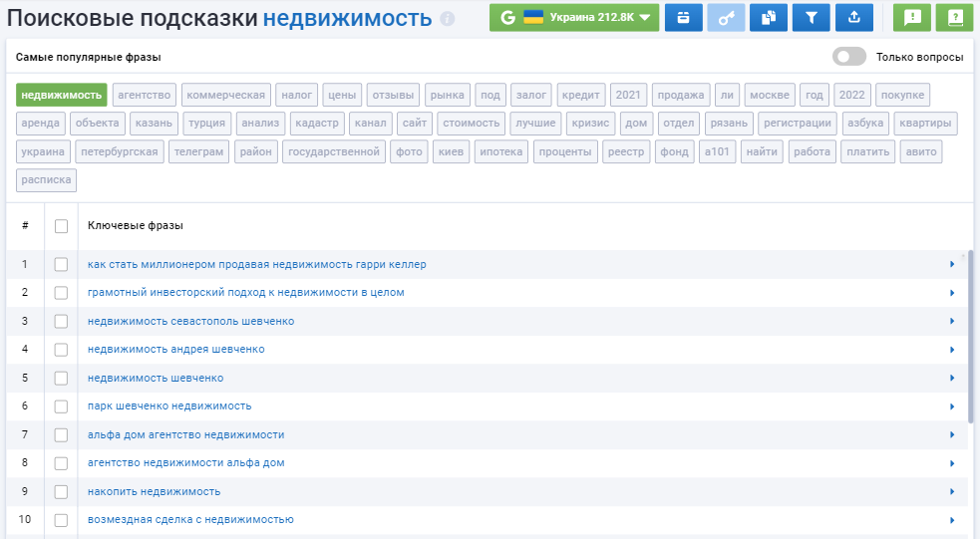Image resolution: width=980 pixels, height=539 pixels.
Task: Click the results table vertical scrollbar
Action: click(971, 338)
